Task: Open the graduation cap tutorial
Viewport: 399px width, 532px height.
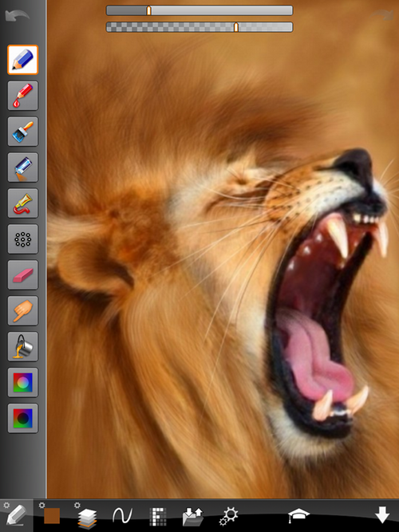Action: coord(298,516)
